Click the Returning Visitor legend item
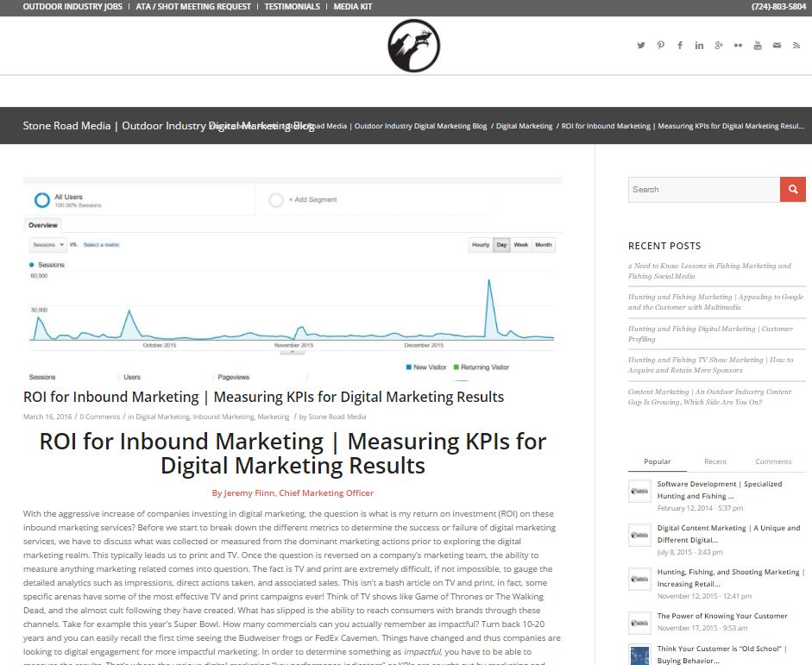Image resolution: width=812 pixels, height=665 pixels. [482, 367]
